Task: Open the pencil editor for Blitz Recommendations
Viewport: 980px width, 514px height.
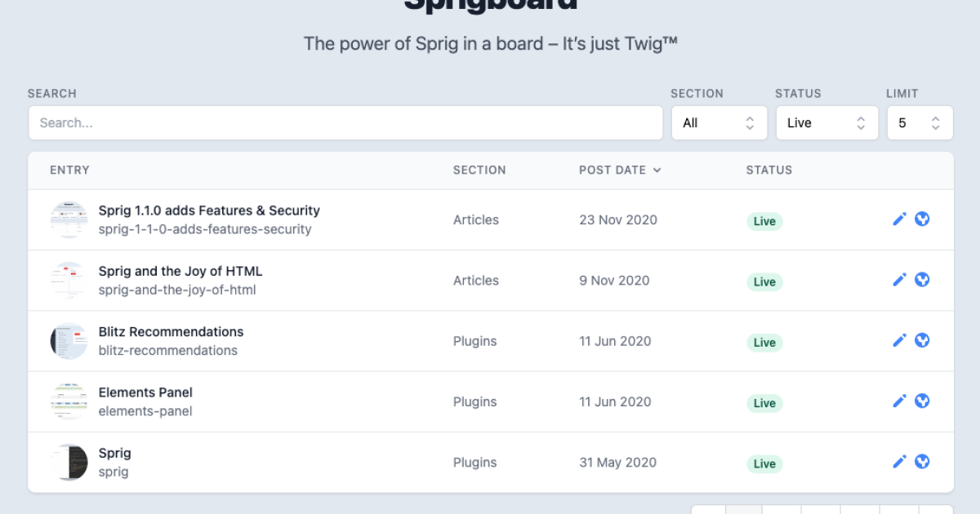Action: pyautogui.click(x=899, y=340)
